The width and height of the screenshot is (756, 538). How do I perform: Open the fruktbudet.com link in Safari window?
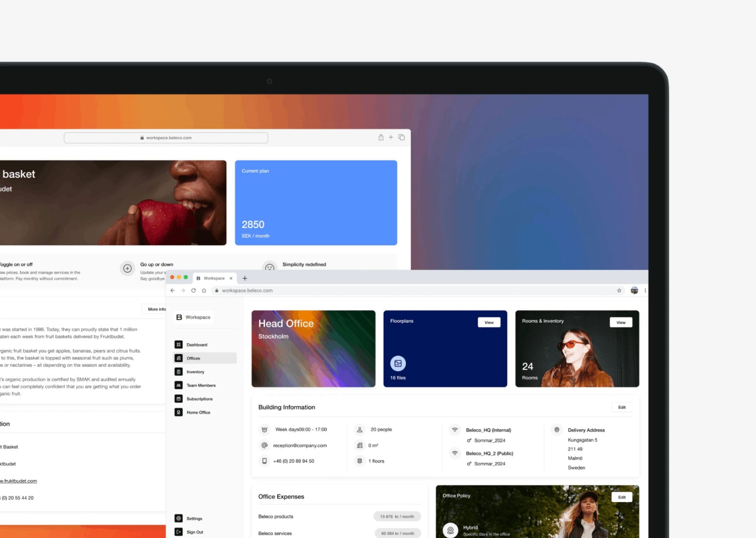[x=18, y=481]
